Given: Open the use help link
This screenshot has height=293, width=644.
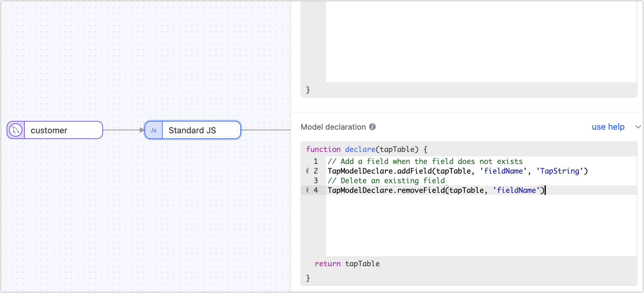Looking at the screenshot, I should click(608, 127).
